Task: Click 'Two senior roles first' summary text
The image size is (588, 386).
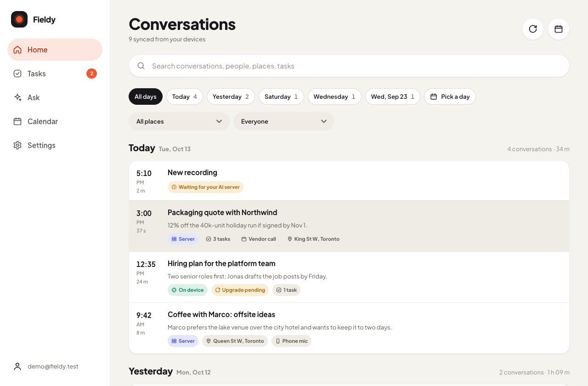Action: [248, 276]
